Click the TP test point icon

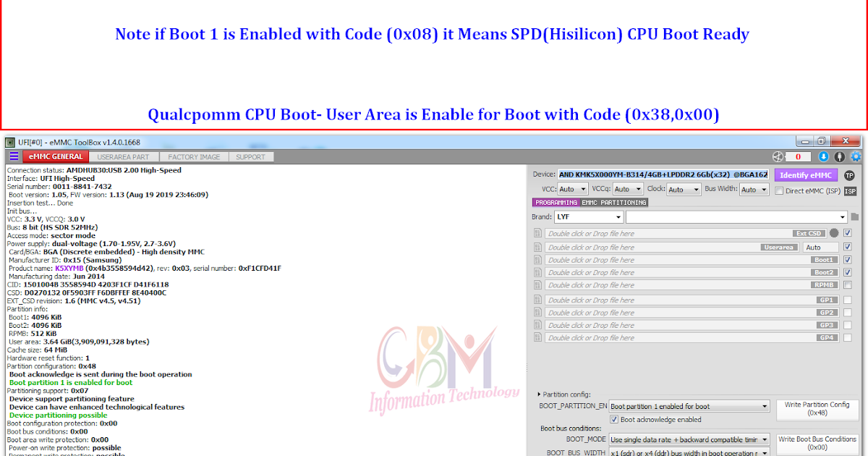click(x=851, y=175)
